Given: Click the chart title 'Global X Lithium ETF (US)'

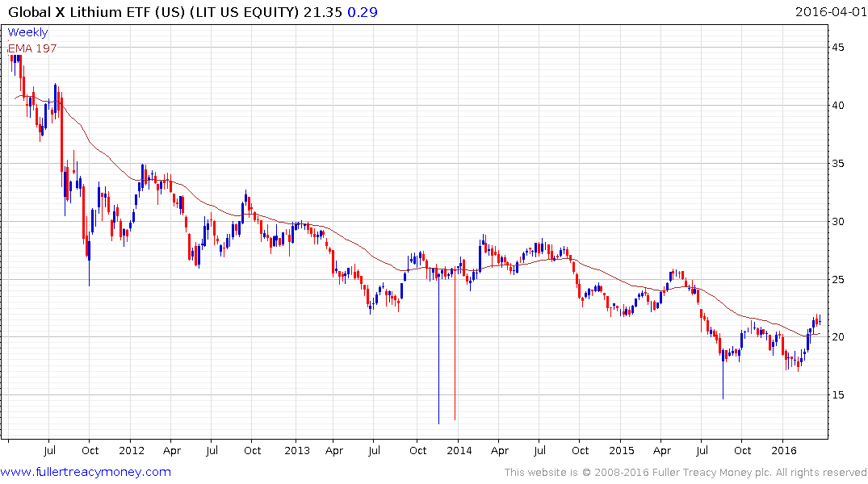Looking at the screenshot, I should 97,12.
